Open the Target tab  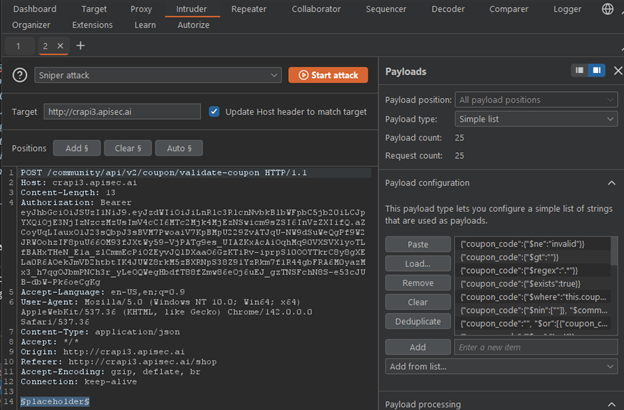94,9
